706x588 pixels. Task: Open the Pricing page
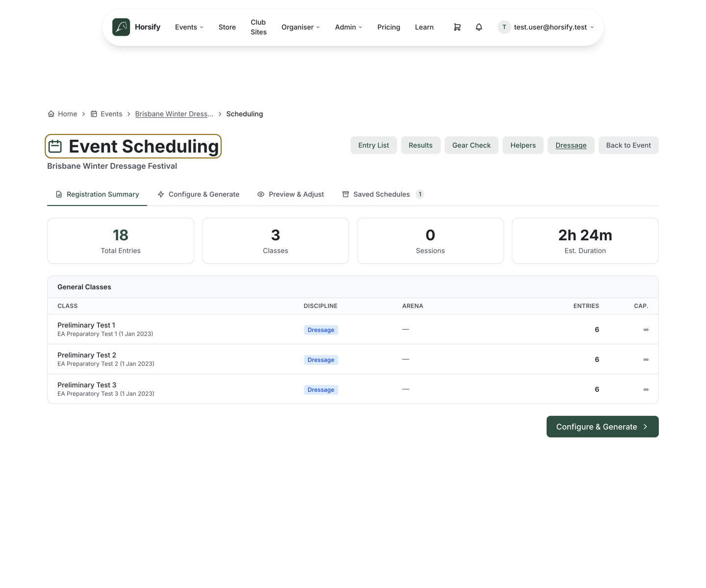389,27
